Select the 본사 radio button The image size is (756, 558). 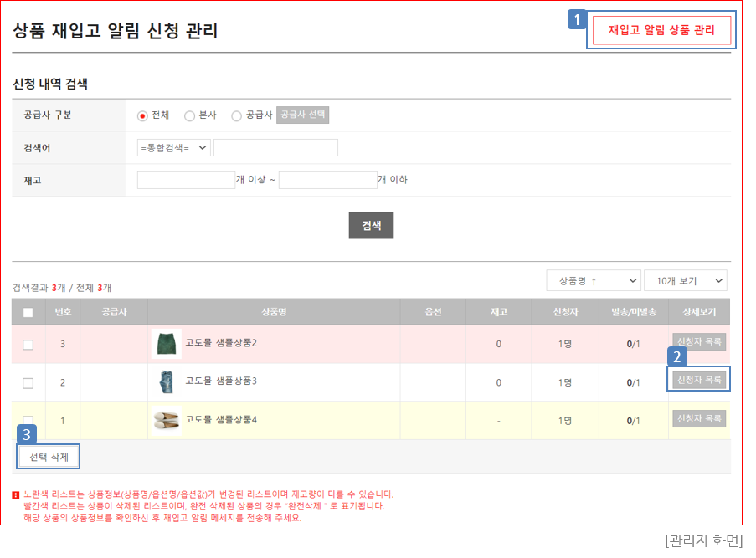[190, 115]
